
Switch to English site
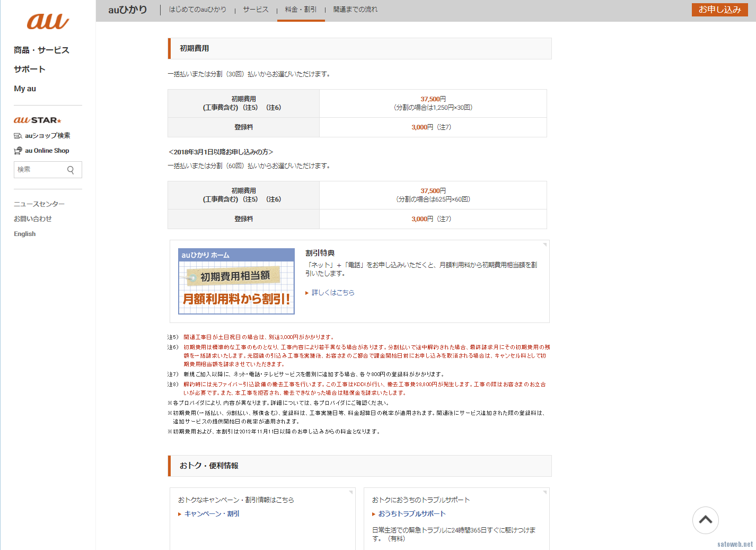click(25, 234)
